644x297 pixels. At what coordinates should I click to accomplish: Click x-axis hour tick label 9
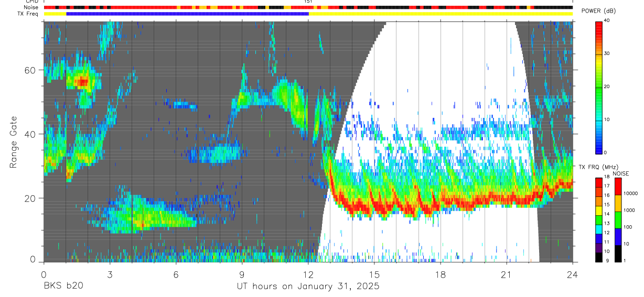pos(242,274)
